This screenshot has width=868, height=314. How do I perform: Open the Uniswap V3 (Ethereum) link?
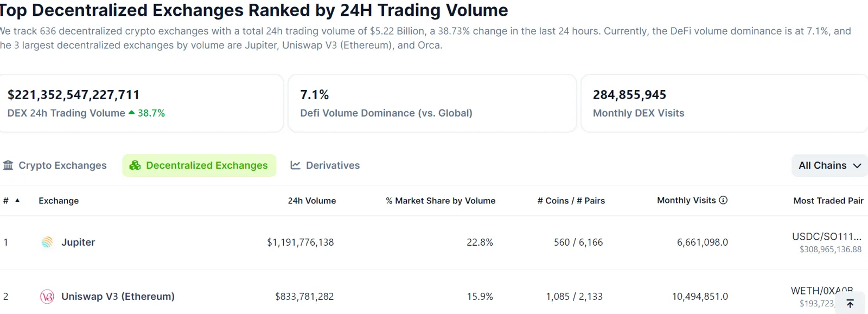[x=118, y=297]
